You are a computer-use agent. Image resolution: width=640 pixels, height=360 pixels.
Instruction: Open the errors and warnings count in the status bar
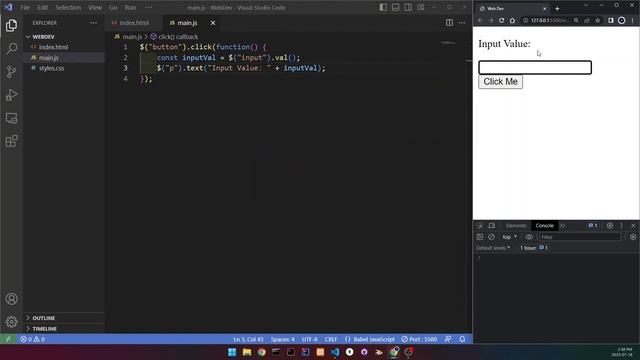[33, 339]
